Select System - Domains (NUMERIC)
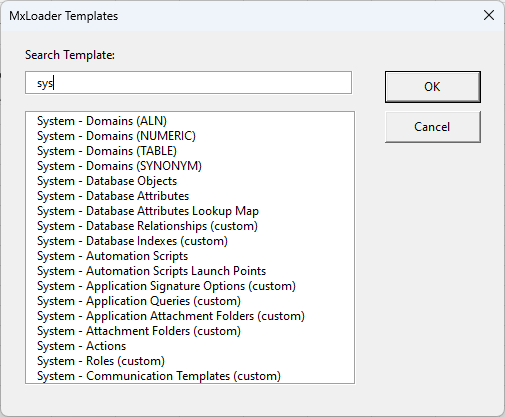Image resolution: width=505 pixels, height=417 pixels. [190, 136]
